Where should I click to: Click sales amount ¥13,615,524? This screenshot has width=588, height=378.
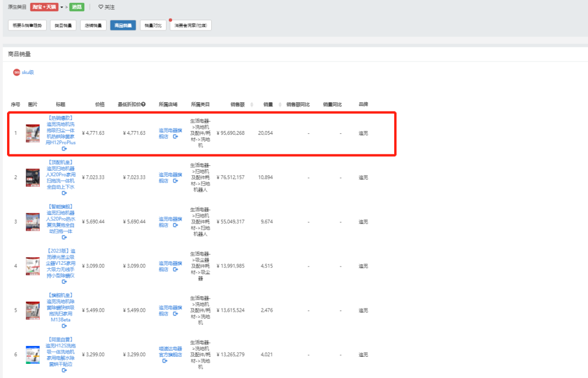point(230,310)
